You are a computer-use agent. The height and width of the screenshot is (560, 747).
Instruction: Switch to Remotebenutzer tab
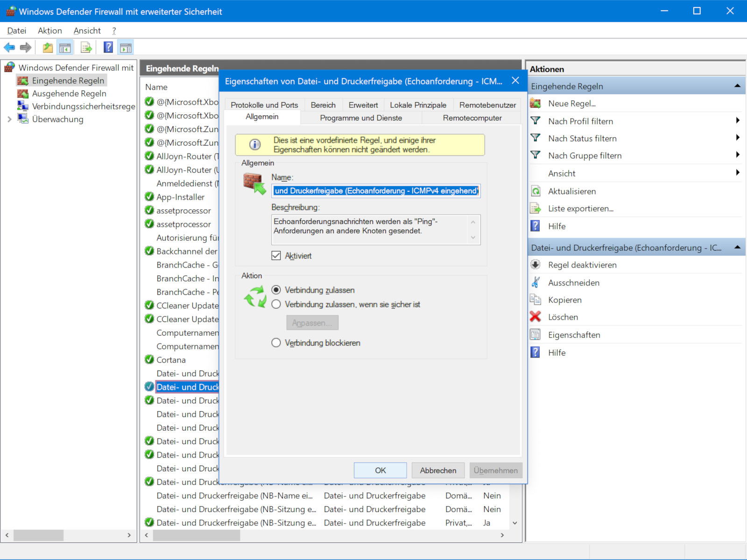(x=487, y=105)
